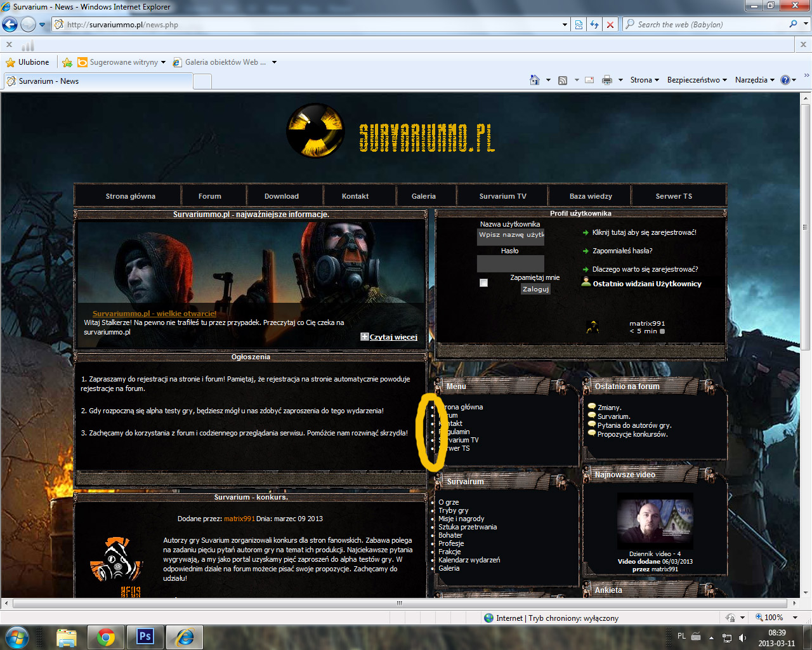Viewport: 812px width, 650px height.
Task: Click the Print icon in command bar
Action: (x=607, y=80)
